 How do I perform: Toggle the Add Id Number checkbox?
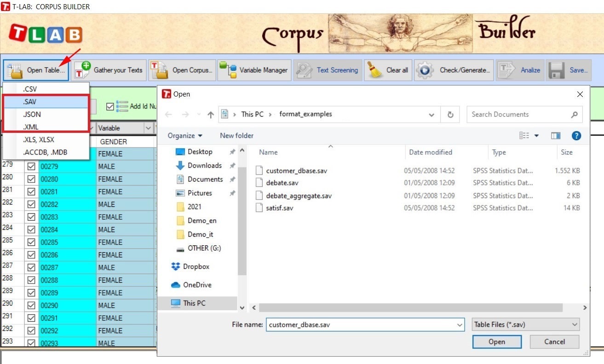[110, 106]
